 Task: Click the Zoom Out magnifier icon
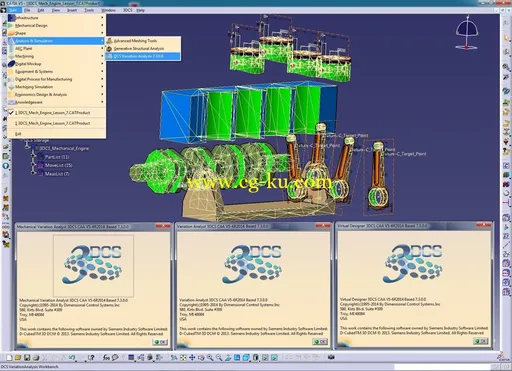coord(219,358)
